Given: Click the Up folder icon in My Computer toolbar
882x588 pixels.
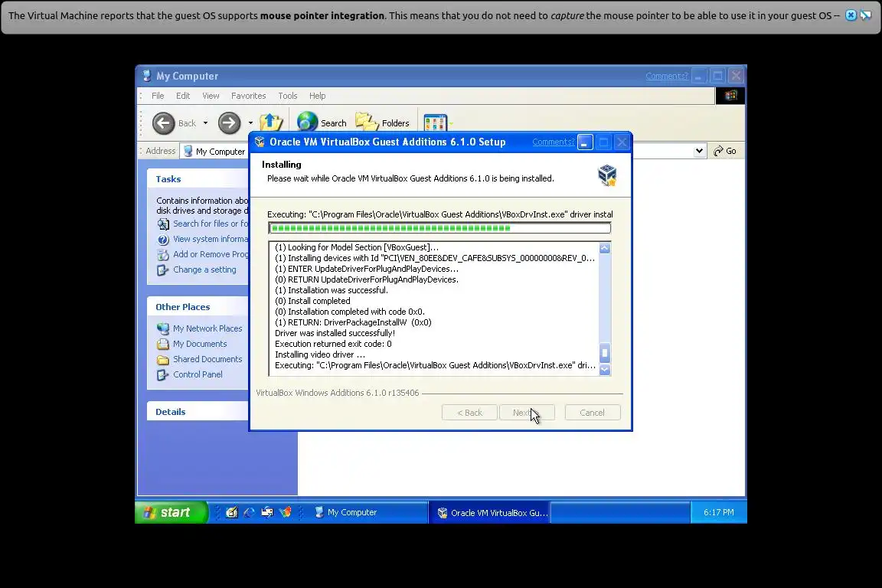Looking at the screenshot, I should point(271,122).
